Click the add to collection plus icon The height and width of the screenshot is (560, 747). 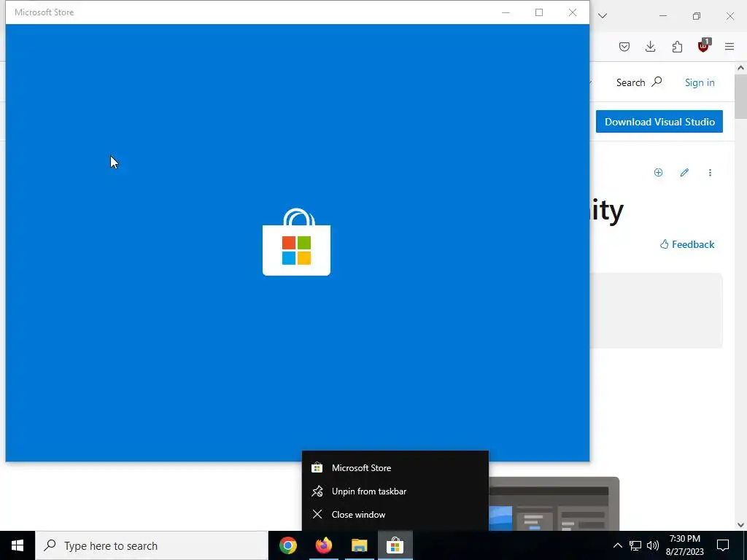658,172
